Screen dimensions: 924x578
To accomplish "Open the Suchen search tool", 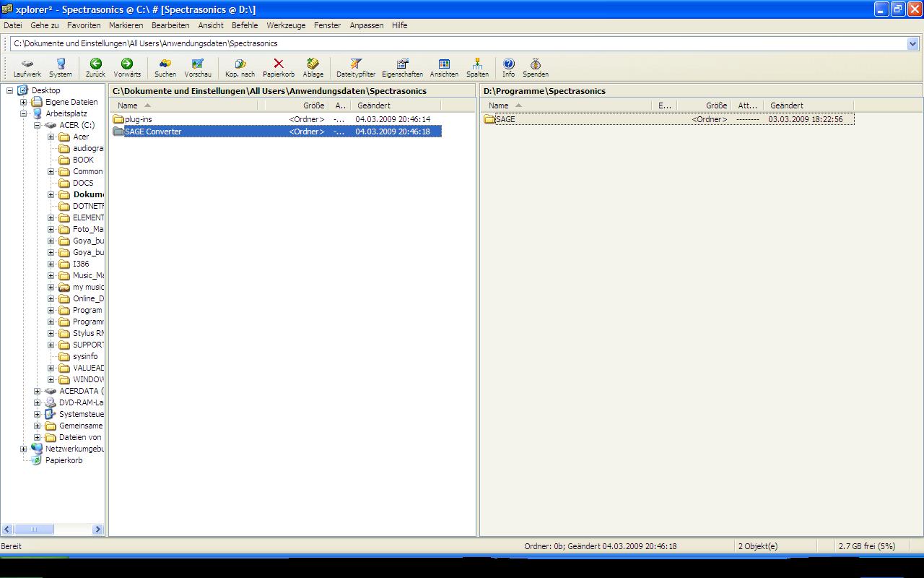I will 165,68.
